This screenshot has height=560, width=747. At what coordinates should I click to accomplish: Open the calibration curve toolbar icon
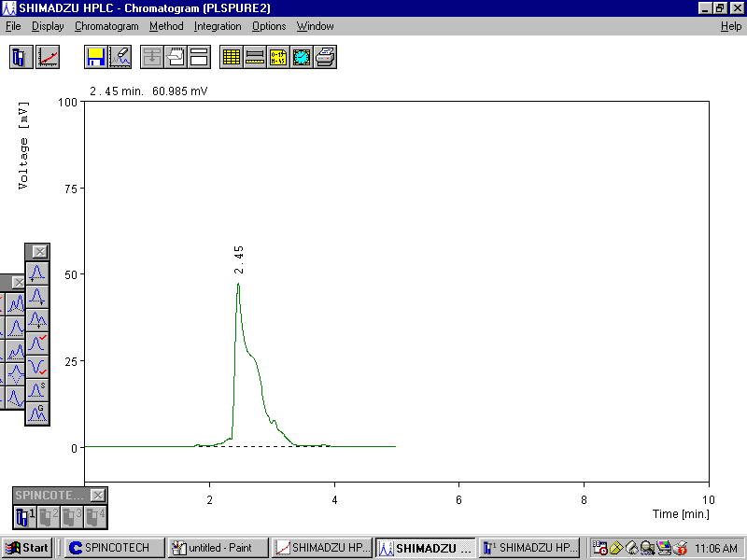pyautogui.click(x=48, y=57)
